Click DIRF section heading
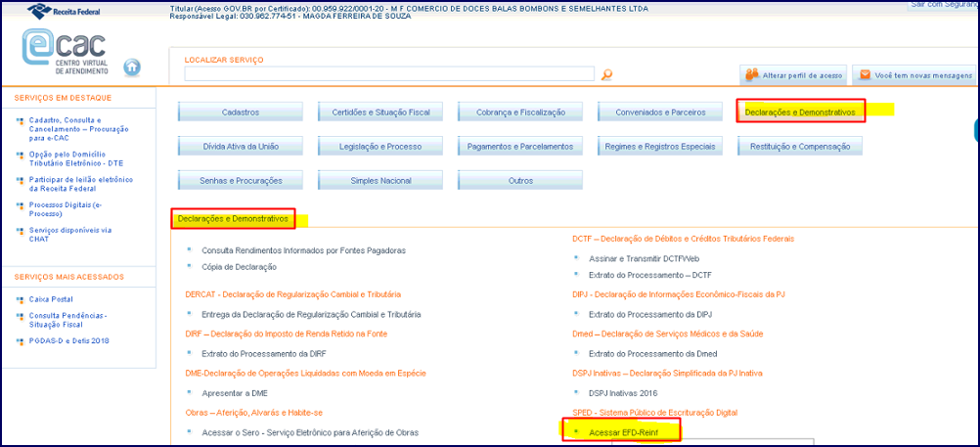This screenshot has height=447, width=980. [287, 334]
